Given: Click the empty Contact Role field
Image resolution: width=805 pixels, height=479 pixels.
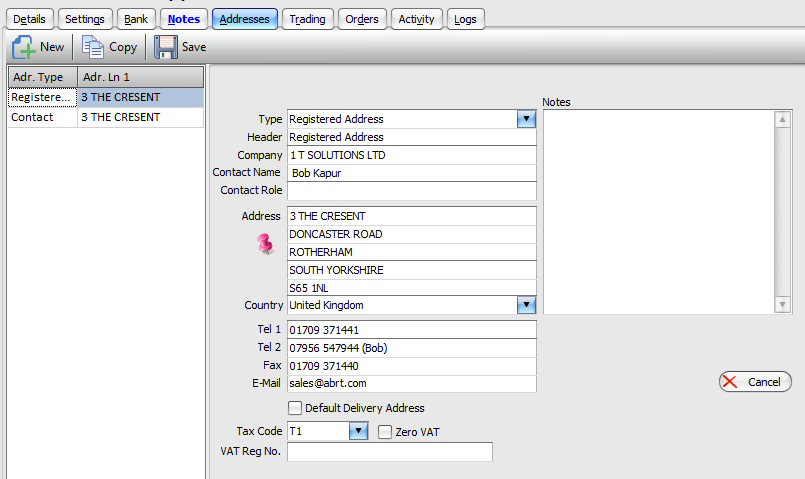Looking at the screenshot, I should 412,190.
